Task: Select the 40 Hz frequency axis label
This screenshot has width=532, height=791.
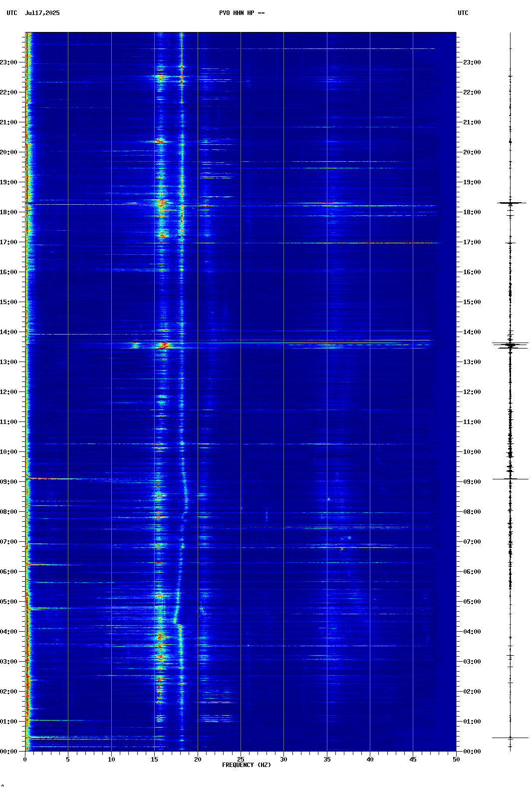Action: 370,760
